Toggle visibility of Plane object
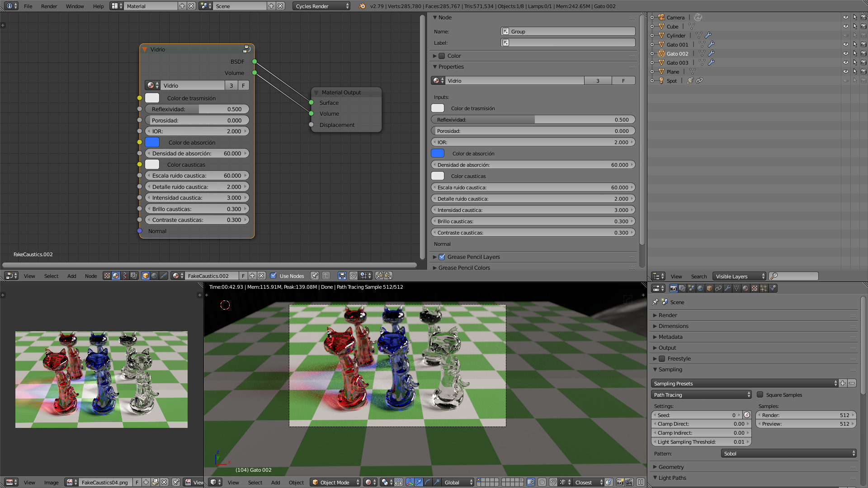 pyautogui.click(x=846, y=71)
